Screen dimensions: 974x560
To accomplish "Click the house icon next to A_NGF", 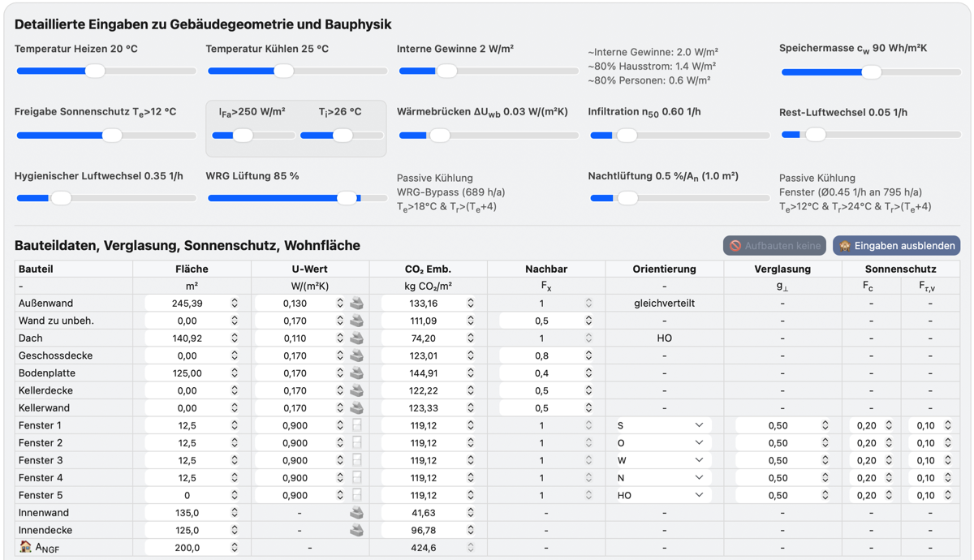I will click(25, 547).
